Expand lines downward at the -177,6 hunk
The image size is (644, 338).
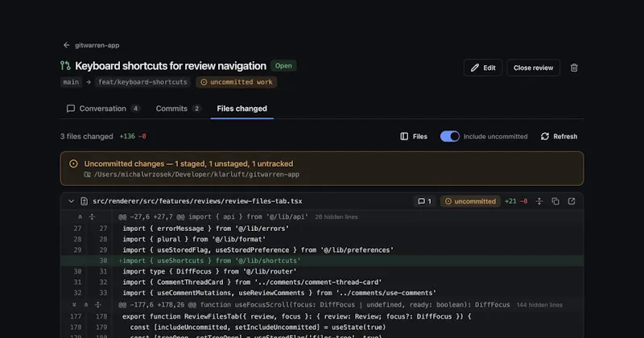coord(74,305)
